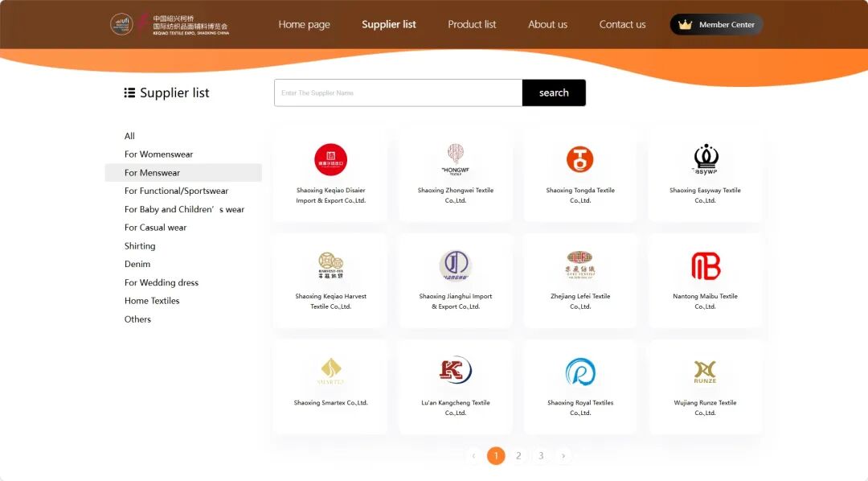Select the Others category
The width and height of the screenshot is (868, 481).
click(137, 319)
